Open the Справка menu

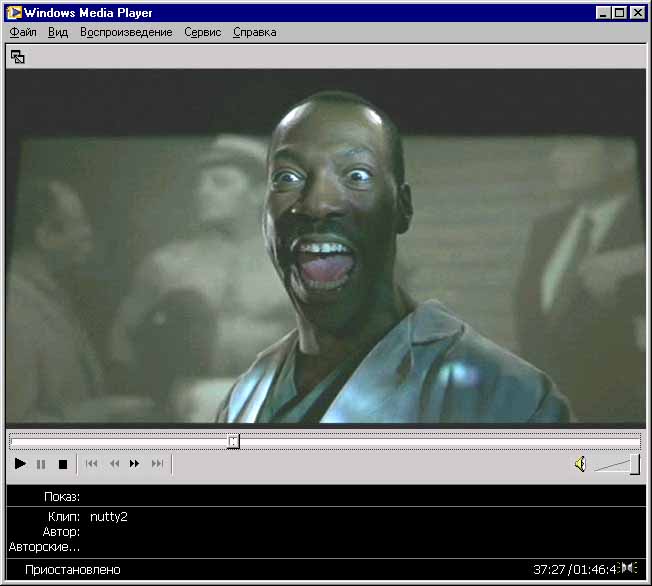[x=254, y=32]
